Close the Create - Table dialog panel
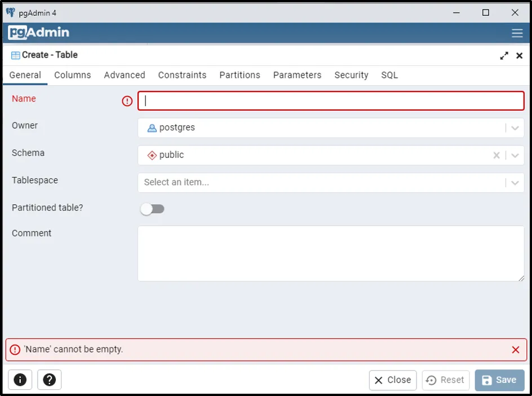Screen dimensions: 532x396 coord(520,55)
